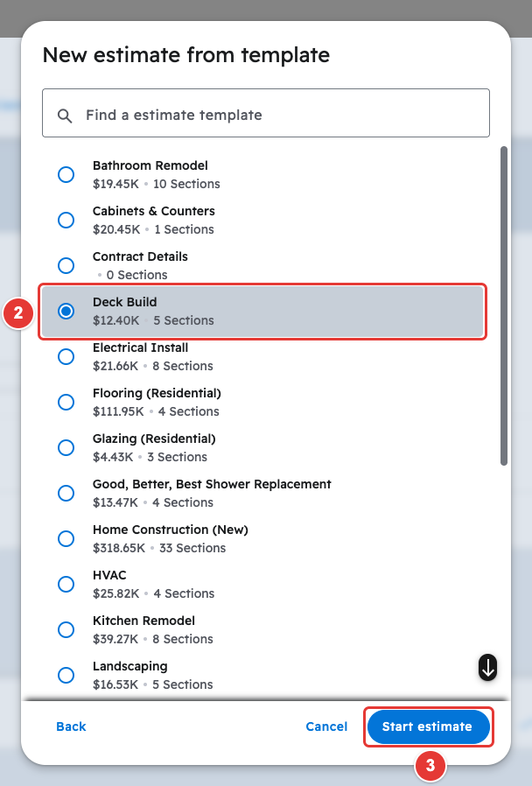Select the Bathroom Remodel radio button

tap(66, 174)
